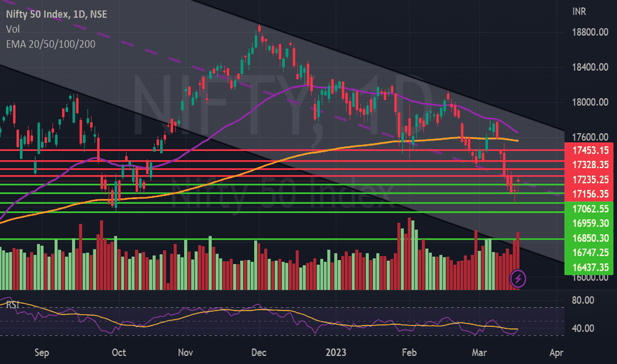Click the green 16747.25 price label

[x=591, y=253]
